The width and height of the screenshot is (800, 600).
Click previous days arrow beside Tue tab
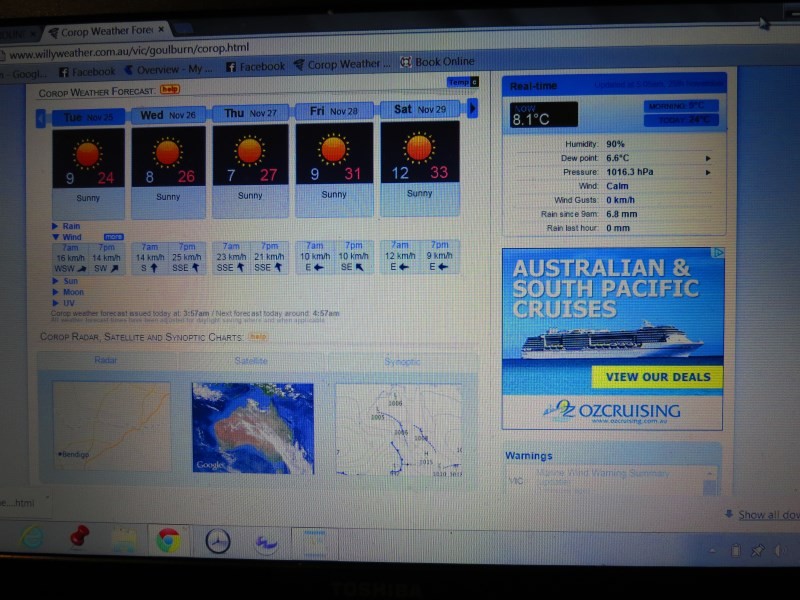[41, 118]
